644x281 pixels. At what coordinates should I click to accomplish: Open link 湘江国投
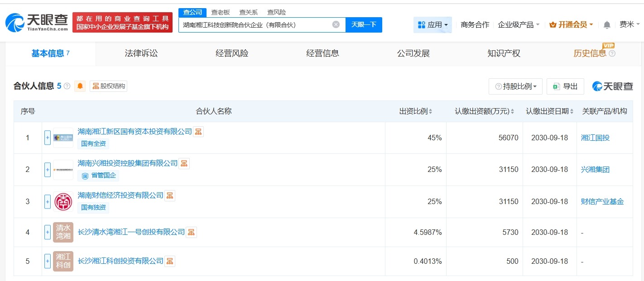pyautogui.click(x=595, y=138)
